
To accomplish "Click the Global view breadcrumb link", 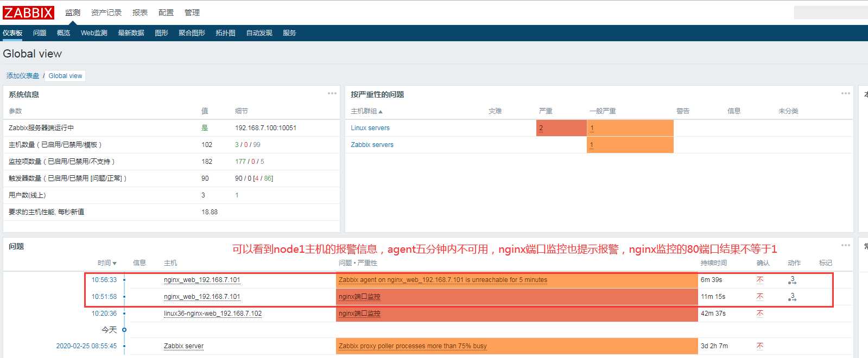I will pyautogui.click(x=65, y=76).
